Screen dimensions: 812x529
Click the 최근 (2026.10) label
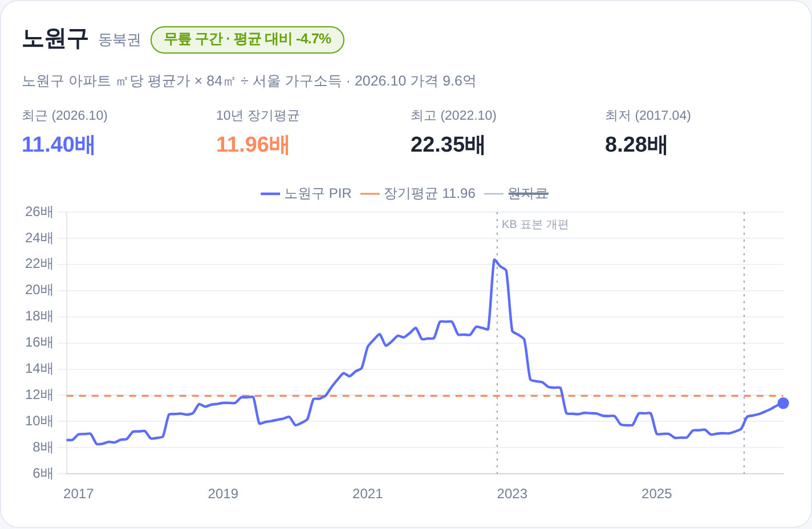[x=65, y=116]
